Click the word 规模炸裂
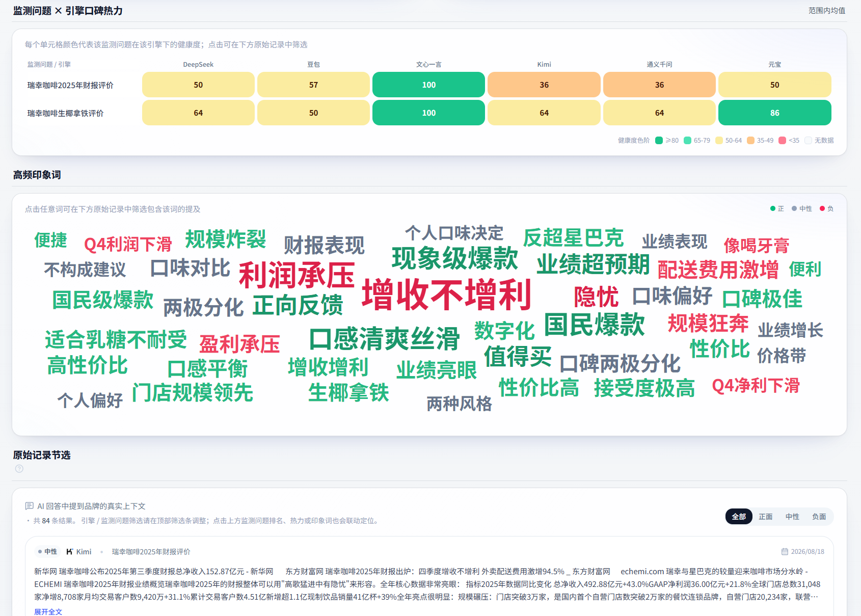The height and width of the screenshot is (616, 861). pos(226,239)
